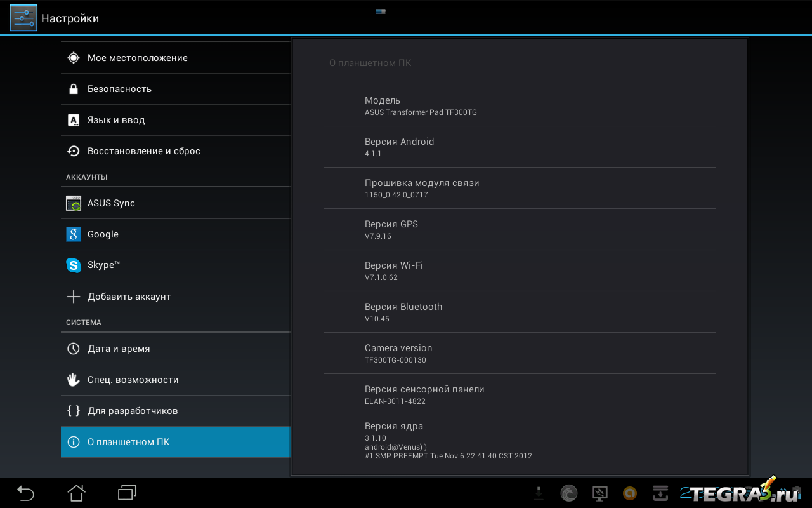The width and height of the screenshot is (812, 508).
Task: Tap the download-to-tray notification icon
Action: pyautogui.click(x=660, y=493)
